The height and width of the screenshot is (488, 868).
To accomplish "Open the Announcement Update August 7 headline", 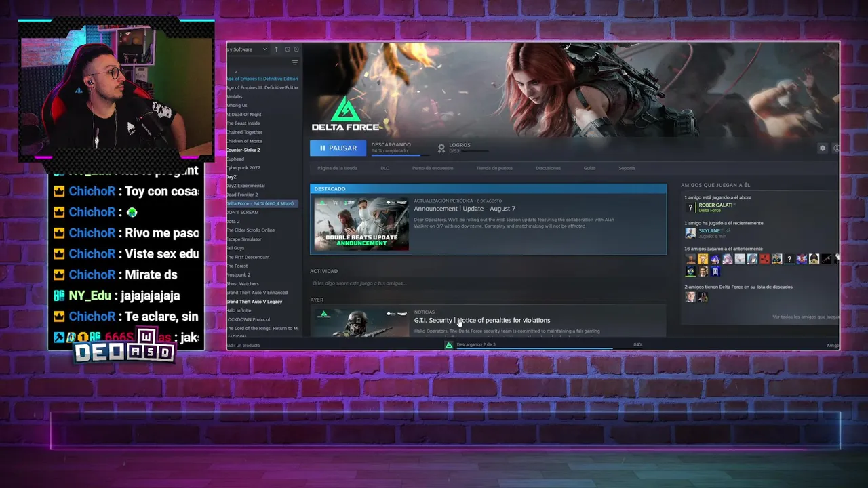I will (465, 209).
